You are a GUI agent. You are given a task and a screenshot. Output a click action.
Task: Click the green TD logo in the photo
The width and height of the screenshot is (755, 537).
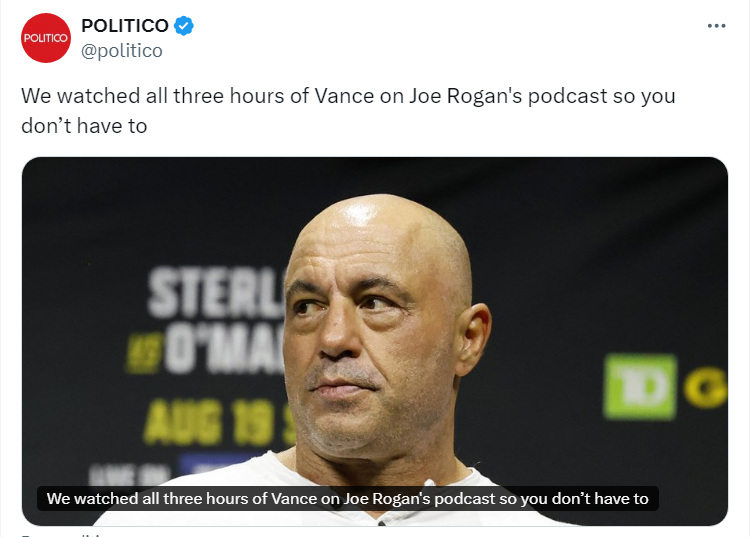click(x=640, y=386)
